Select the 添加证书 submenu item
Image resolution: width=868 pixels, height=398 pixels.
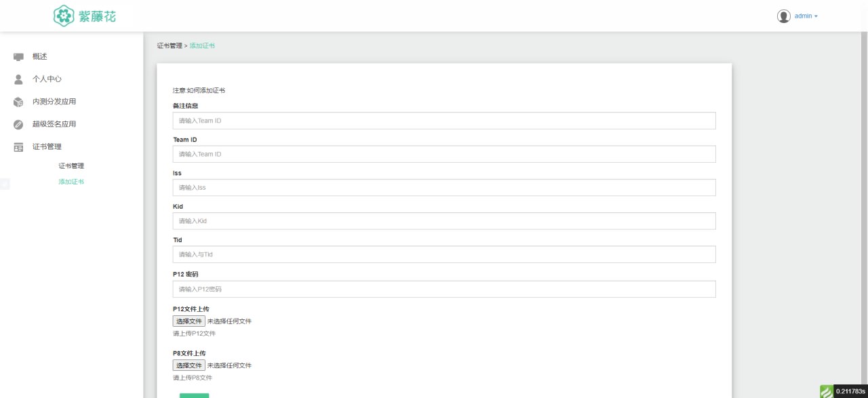click(x=71, y=182)
